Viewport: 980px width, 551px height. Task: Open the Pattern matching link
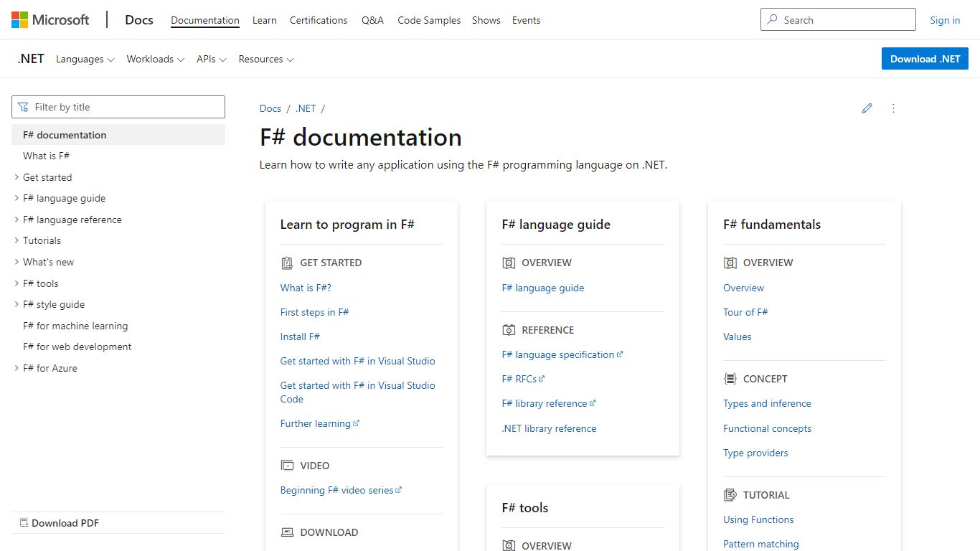click(760, 544)
